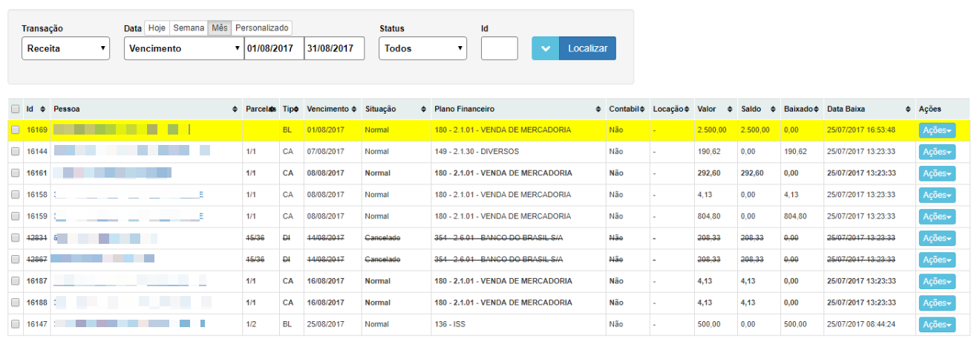The height and width of the screenshot is (342, 980).
Task: Switch date range to Hoje
Action: coord(157,28)
